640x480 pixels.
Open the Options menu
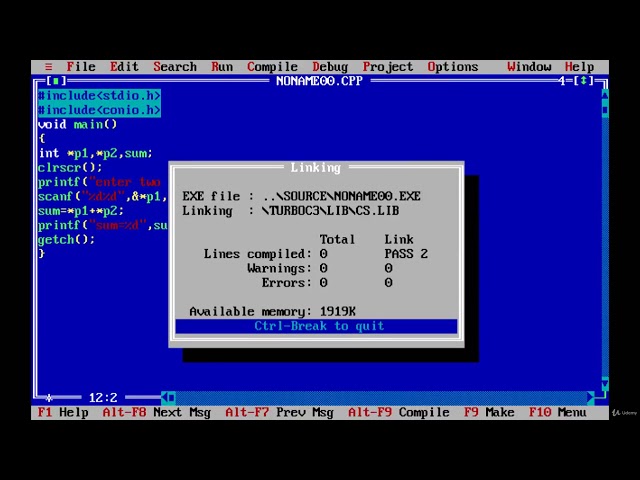click(x=453, y=67)
